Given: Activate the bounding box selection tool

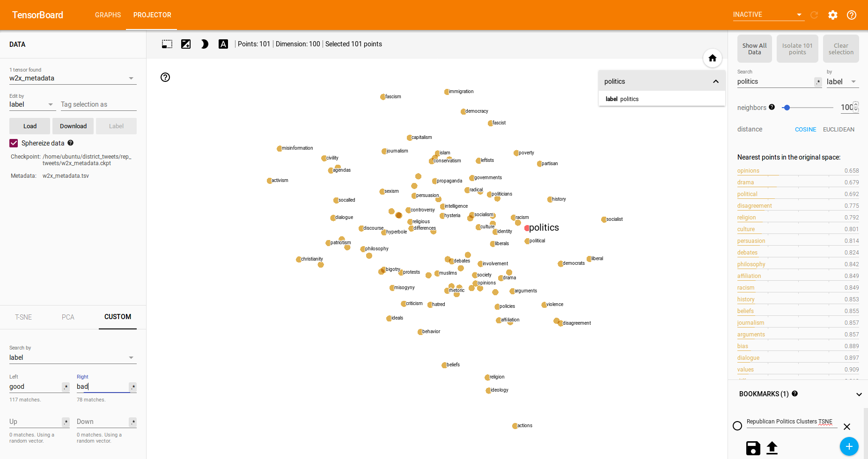Looking at the screenshot, I should pyautogui.click(x=167, y=44).
